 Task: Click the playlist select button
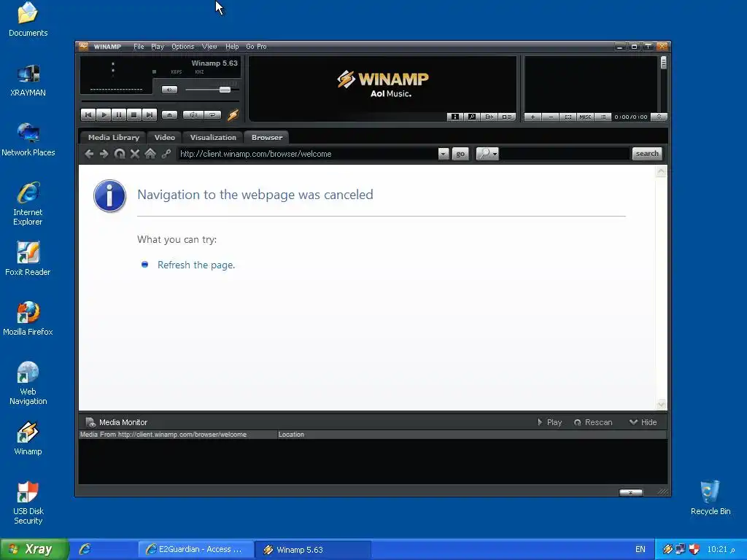568,117
